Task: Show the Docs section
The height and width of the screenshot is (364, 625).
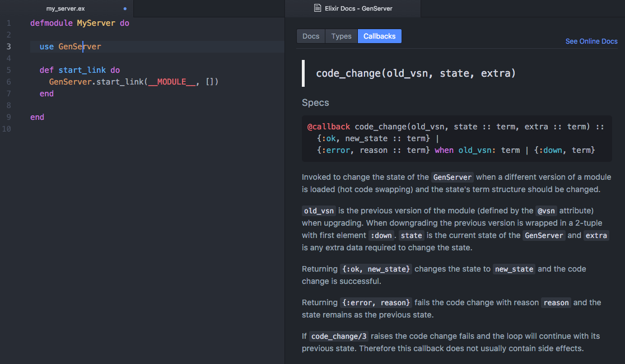Action: 311,36
